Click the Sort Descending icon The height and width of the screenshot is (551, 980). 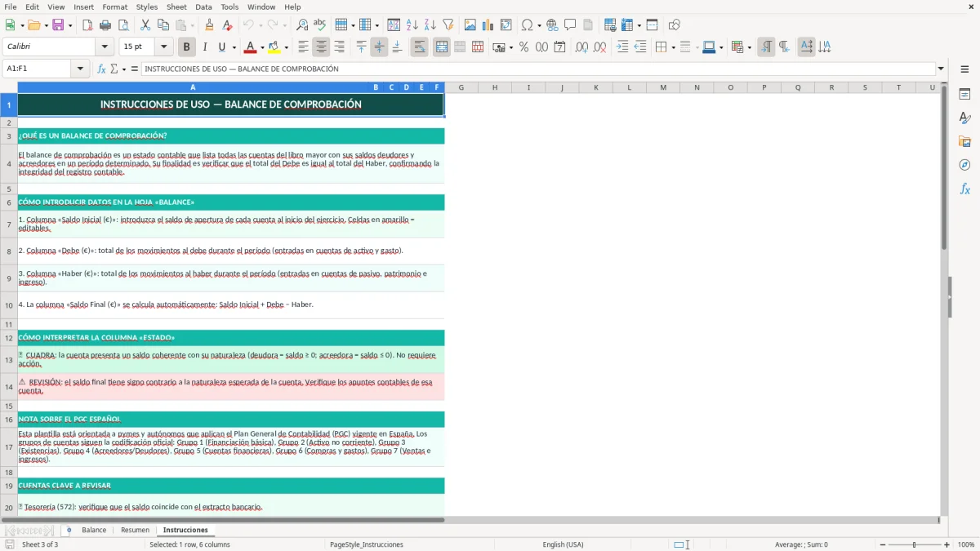click(x=430, y=25)
